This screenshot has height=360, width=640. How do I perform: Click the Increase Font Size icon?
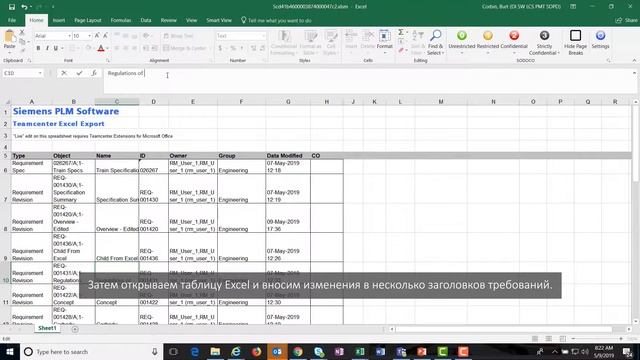click(97, 36)
